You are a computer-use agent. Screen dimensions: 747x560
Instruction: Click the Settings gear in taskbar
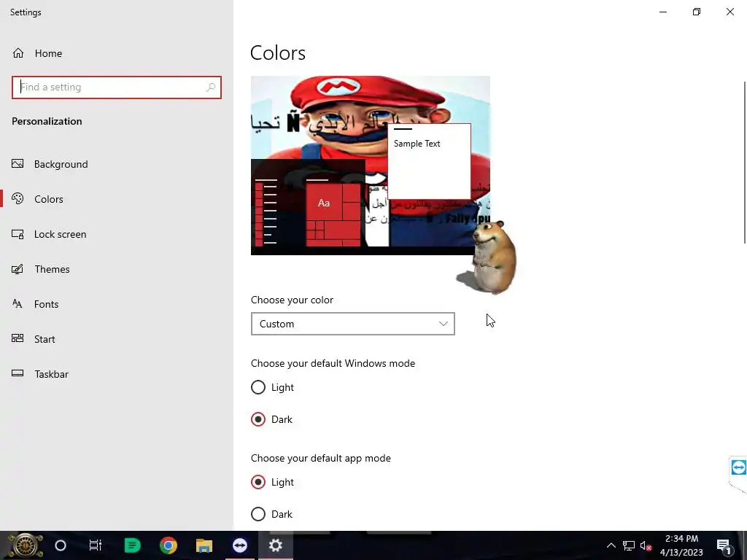[x=275, y=545]
